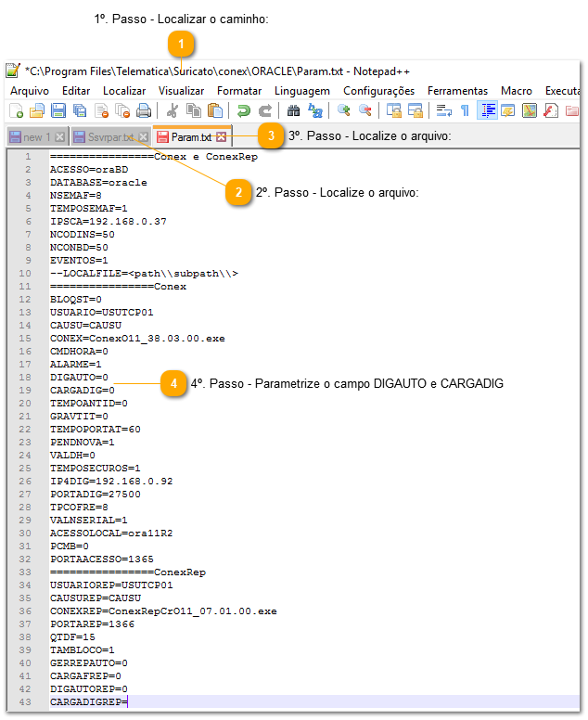Click line CONEXREP=ConexRepCr011_07.01.00.exe
The width and height of the screenshot is (588, 720).
[163, 611]
